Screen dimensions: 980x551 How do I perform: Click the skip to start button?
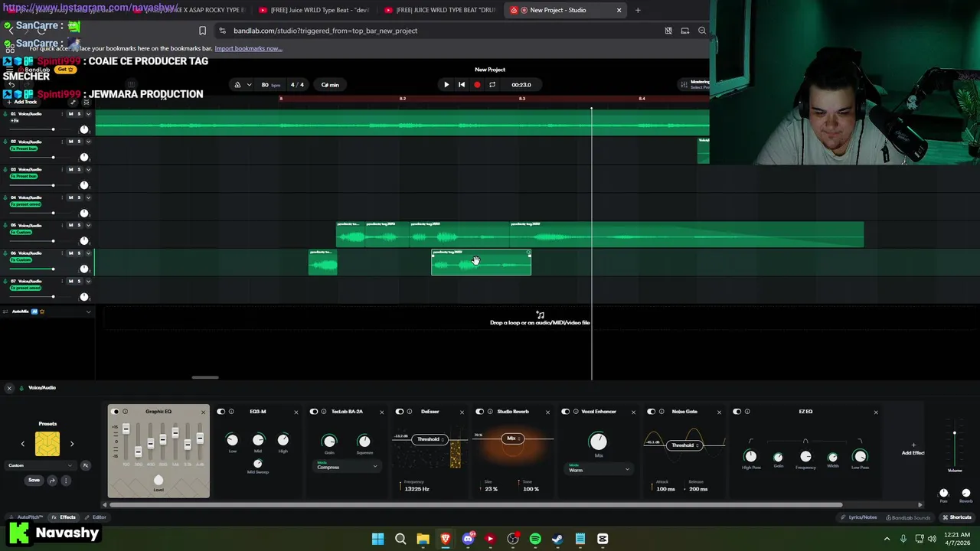coord(462,85)
